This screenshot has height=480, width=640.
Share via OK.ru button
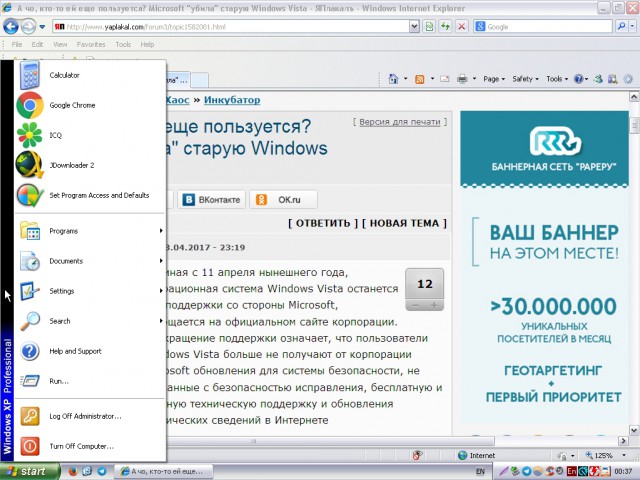(x=283, y=200)
